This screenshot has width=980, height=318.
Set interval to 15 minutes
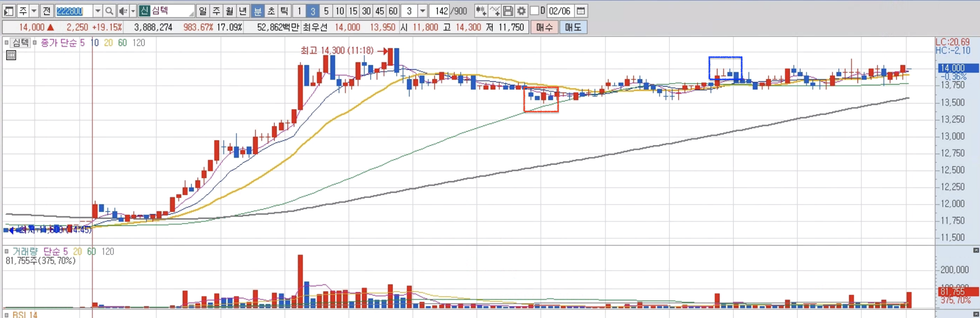(x=353, y=11)
